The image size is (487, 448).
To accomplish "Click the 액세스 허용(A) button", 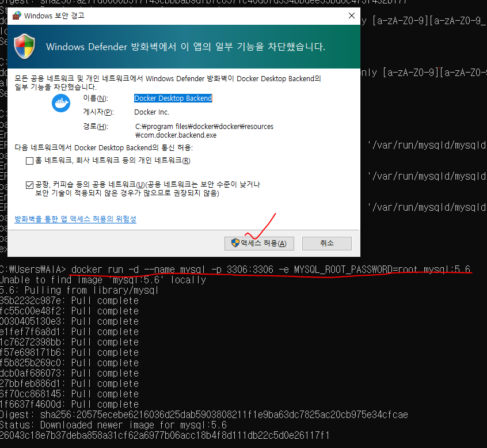I will 259,243.
